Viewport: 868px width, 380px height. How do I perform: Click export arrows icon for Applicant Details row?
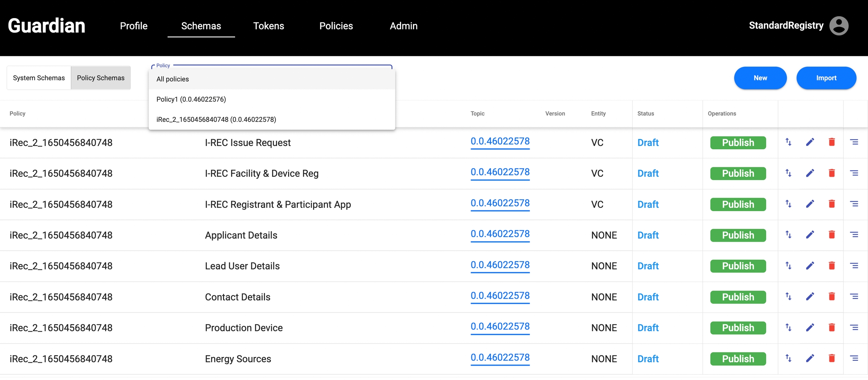788,235
